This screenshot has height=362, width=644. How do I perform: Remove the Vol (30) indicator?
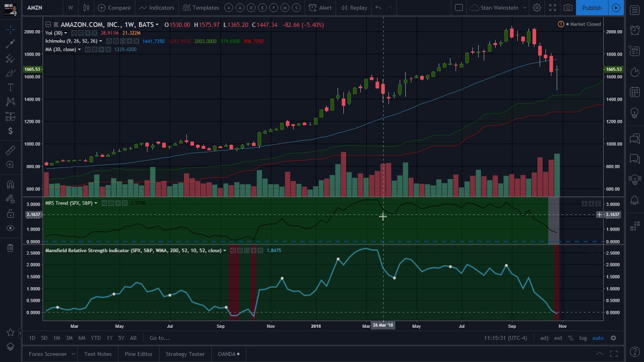coord(94,33)
